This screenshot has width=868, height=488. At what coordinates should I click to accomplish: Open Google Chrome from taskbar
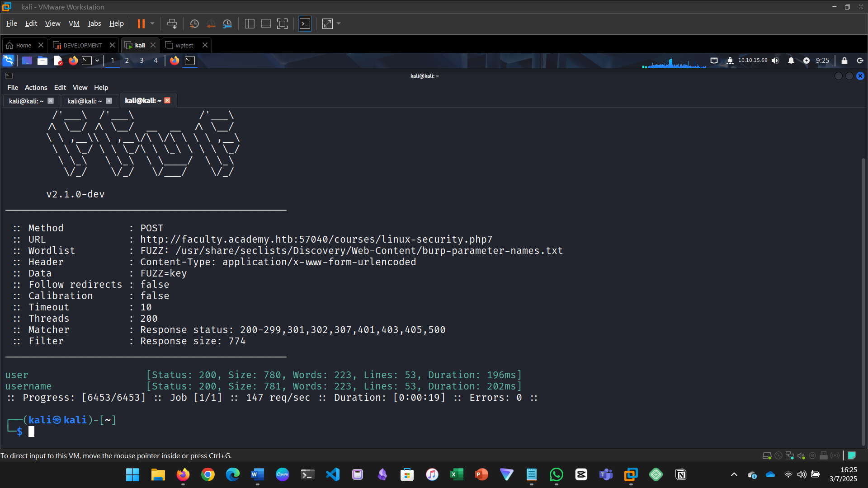208,474
